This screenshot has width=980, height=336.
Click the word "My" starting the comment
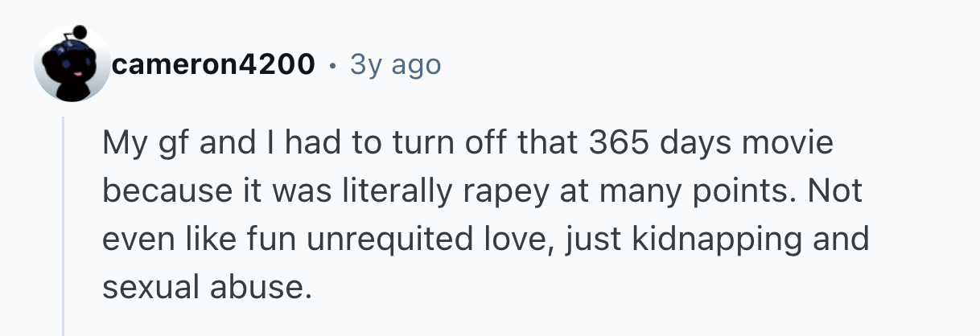(x=123, y=145)
